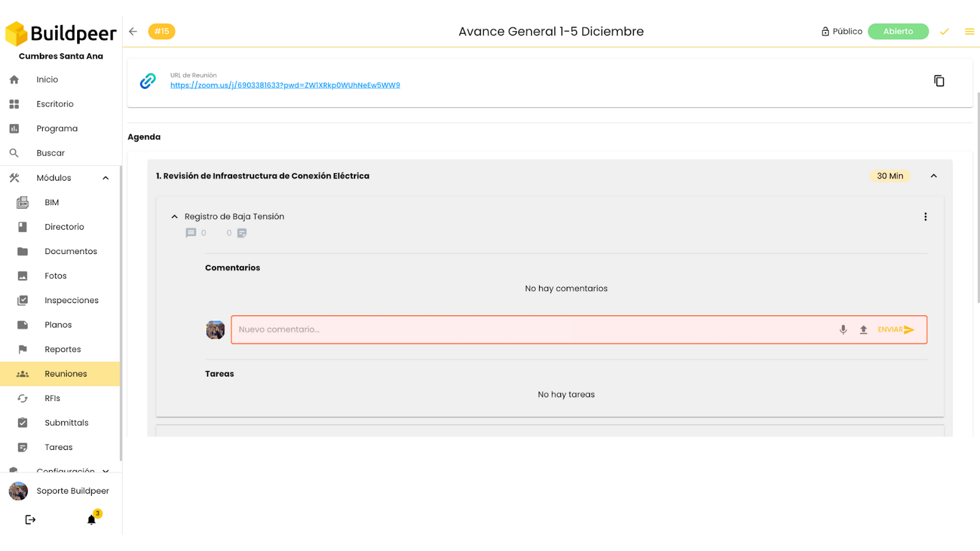Click the Planos icon
The height and width of the screenshot is (551, 980).
click(23, 324)
